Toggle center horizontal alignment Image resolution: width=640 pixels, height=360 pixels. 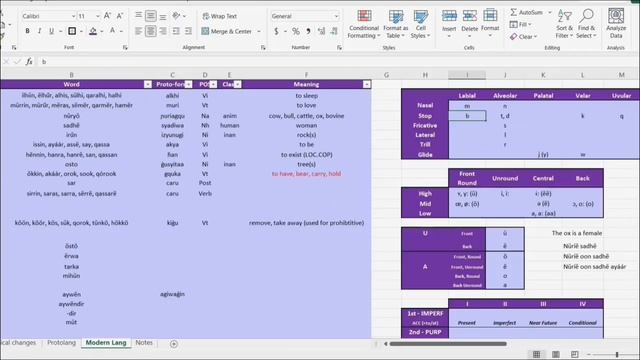point(151,31)
